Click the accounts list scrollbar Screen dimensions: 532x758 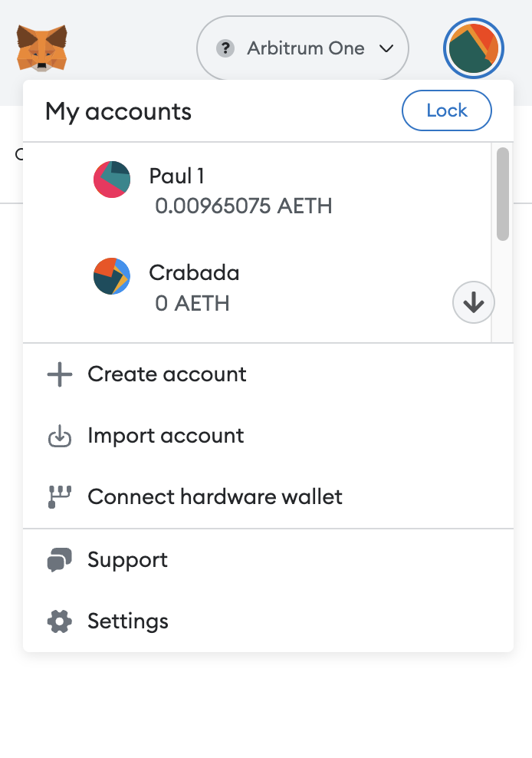(503, 193)
